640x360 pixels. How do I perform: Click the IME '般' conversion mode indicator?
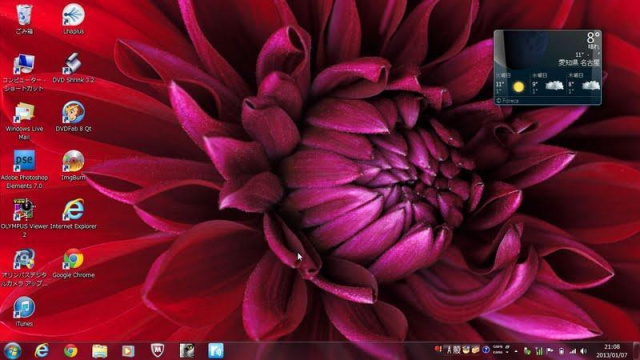tap(457, 350)
